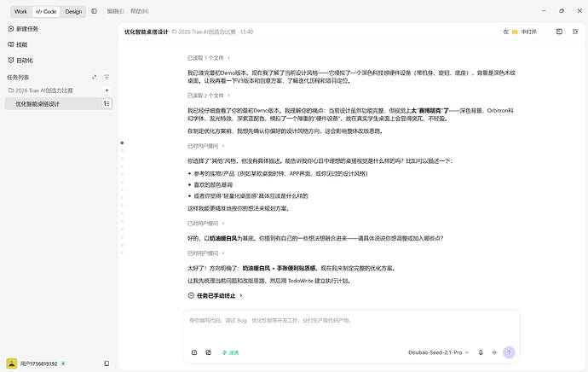The height and width of the screenshot is (372, 588).
Task: Switch to the Work mode tab
Action: click(20, 12)
